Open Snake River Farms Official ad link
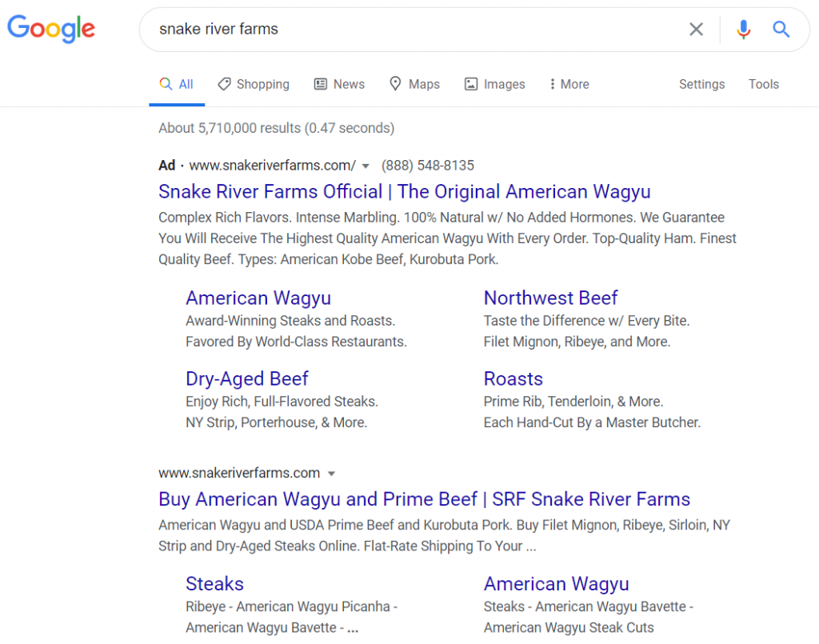Screen dimensions: 819x644 tap(404, 192)
